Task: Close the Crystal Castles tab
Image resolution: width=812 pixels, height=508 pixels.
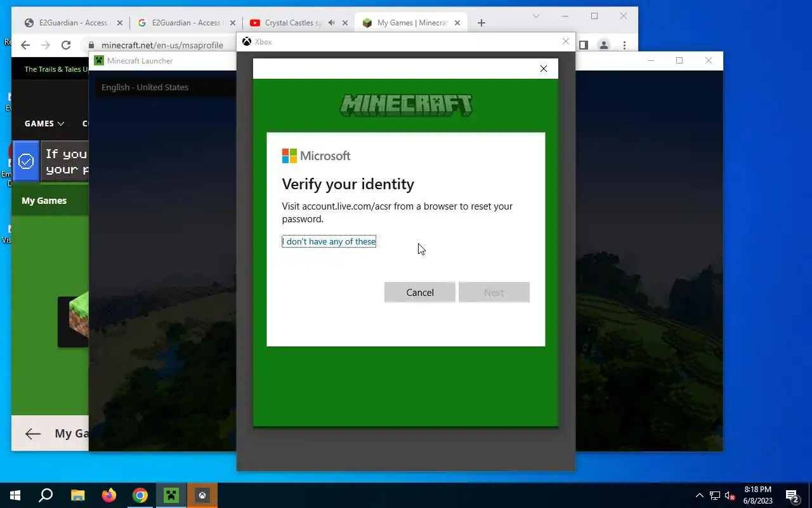Action: point(345,23)
